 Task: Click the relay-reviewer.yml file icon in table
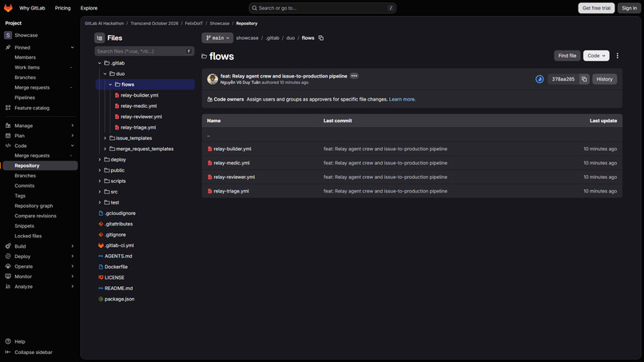210,177
